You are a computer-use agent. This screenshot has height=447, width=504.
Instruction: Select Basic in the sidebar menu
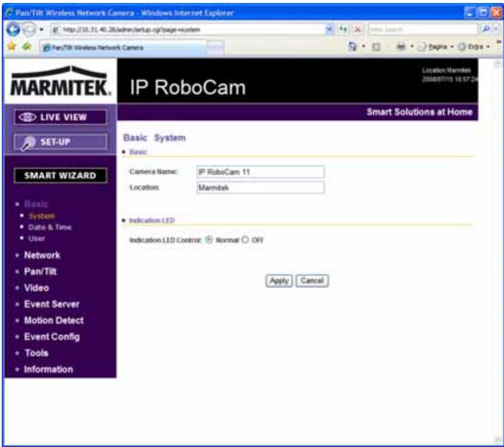click(x=36, y=204)
